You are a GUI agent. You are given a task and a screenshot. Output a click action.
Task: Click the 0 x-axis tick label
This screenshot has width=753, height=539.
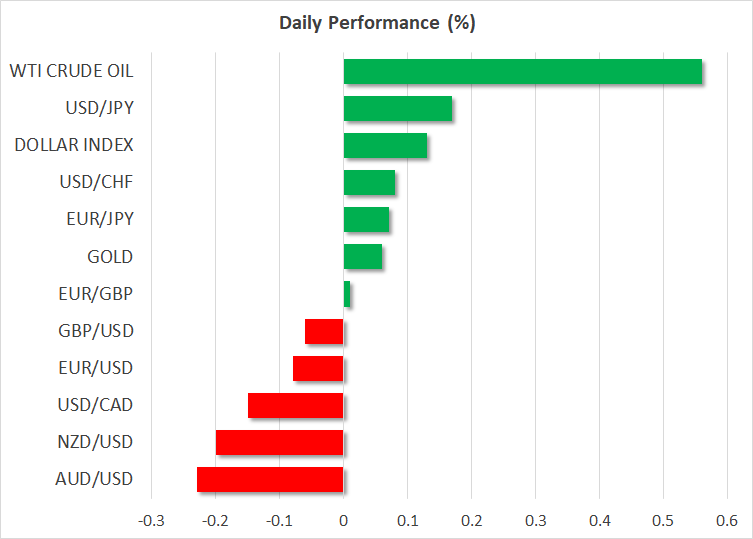pyautogui.click(x=343, y=521)
